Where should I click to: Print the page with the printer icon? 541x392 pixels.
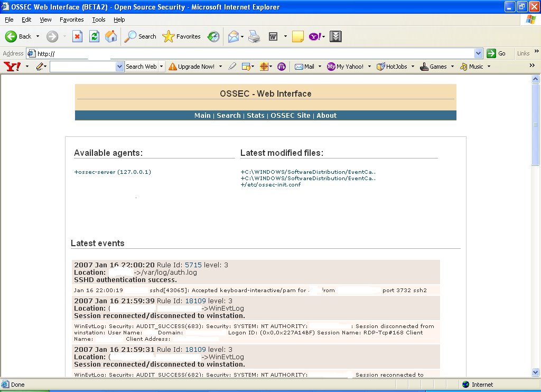tap(254, 36)
